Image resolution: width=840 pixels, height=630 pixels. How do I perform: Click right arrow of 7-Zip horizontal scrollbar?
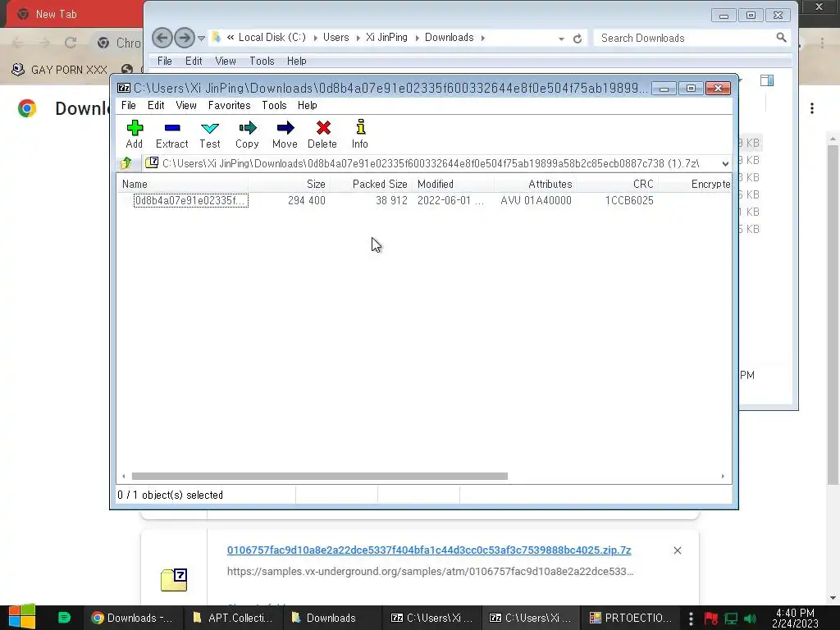coord(723,477)
